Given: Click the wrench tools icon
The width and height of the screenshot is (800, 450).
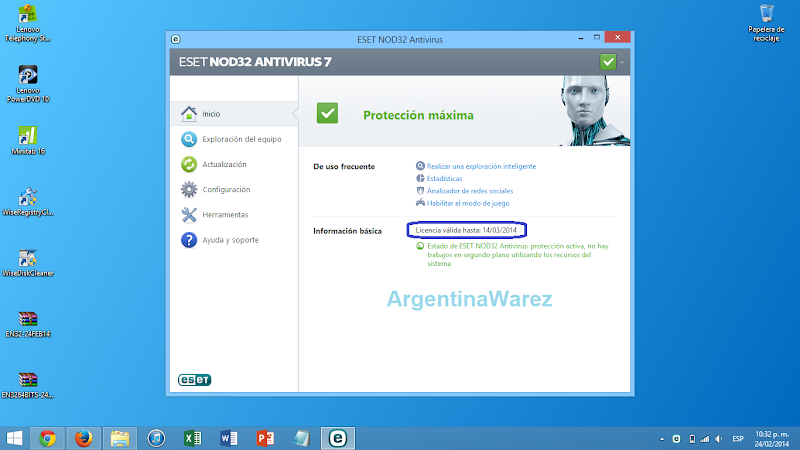Looking at the screenshot, I should pos(189,215).
